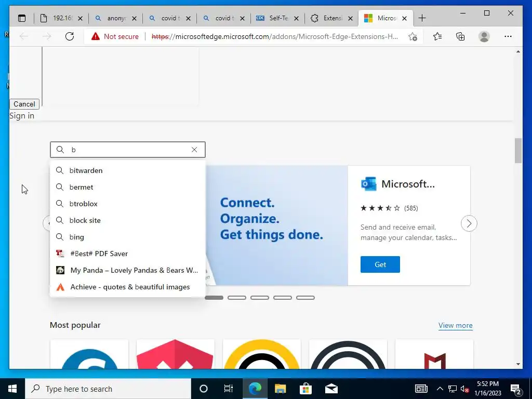Open the profile avatar icon
Viewport: 532px width, 399px height.
(484, 36)
